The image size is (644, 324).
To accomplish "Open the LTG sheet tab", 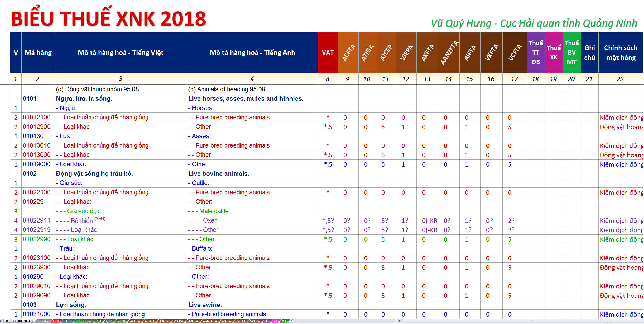I will coord(56,321).
